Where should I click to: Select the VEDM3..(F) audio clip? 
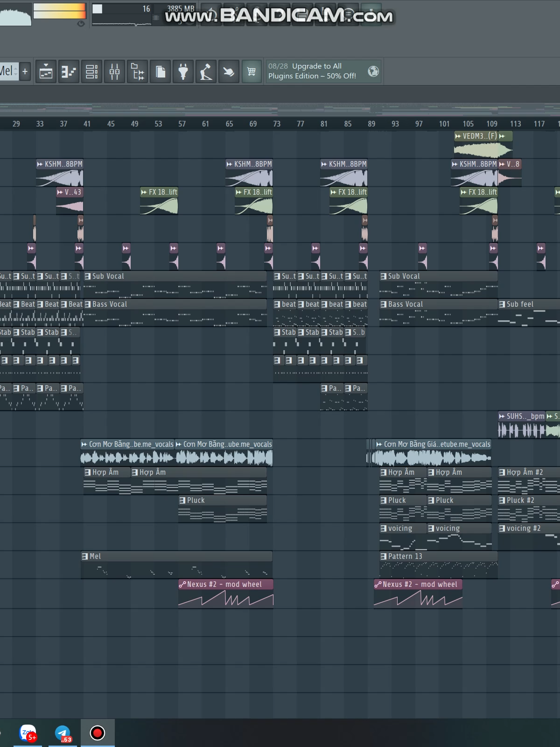click(476, 145)
